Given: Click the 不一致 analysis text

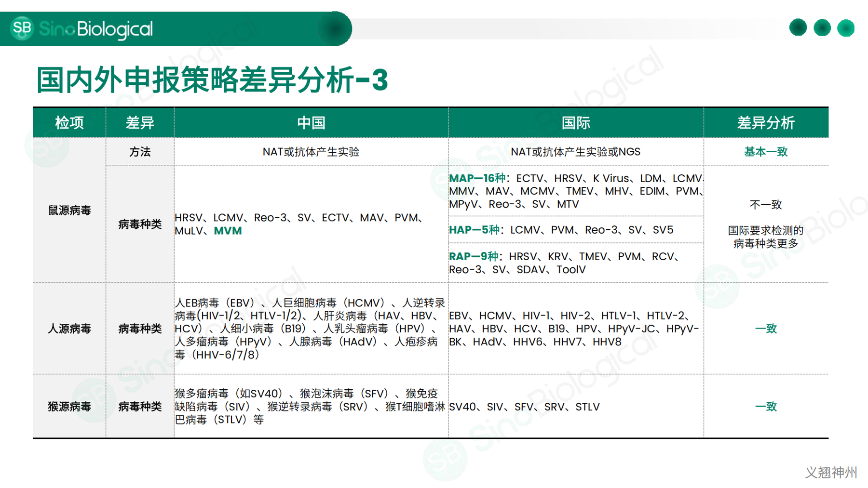Looking at the screenshot, I should [766, 205].
